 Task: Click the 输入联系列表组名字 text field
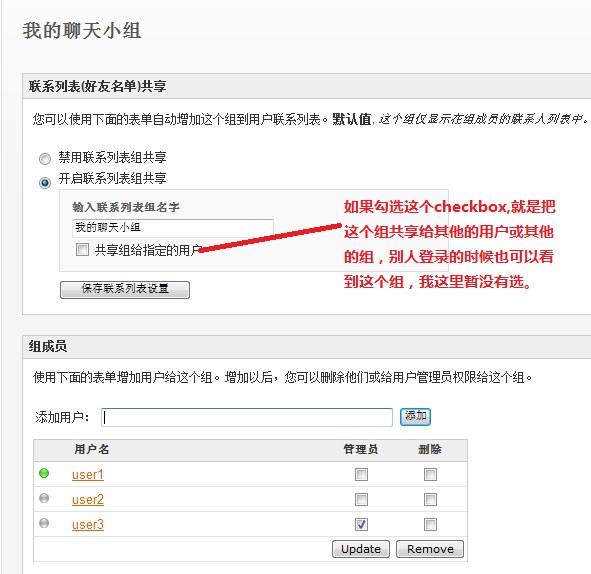pos(173,228)
